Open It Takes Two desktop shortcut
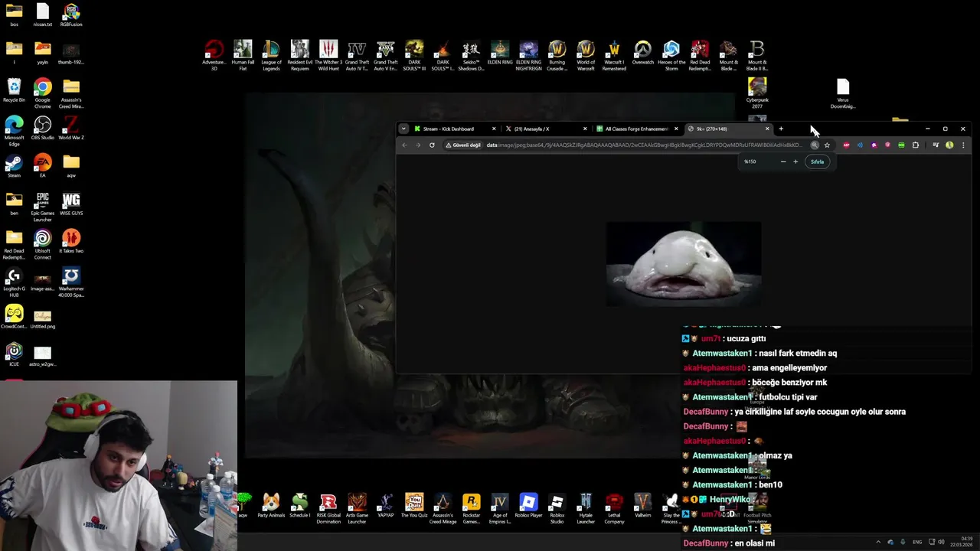 coord(71,241)
